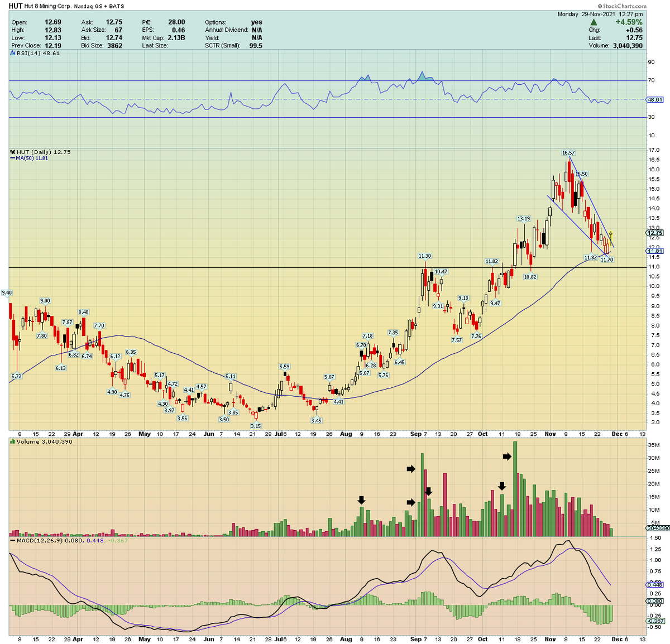Click the 3040390 volume tag on right axis
Viewport: 670px width, 644px height.
click(x=657, y=528)
